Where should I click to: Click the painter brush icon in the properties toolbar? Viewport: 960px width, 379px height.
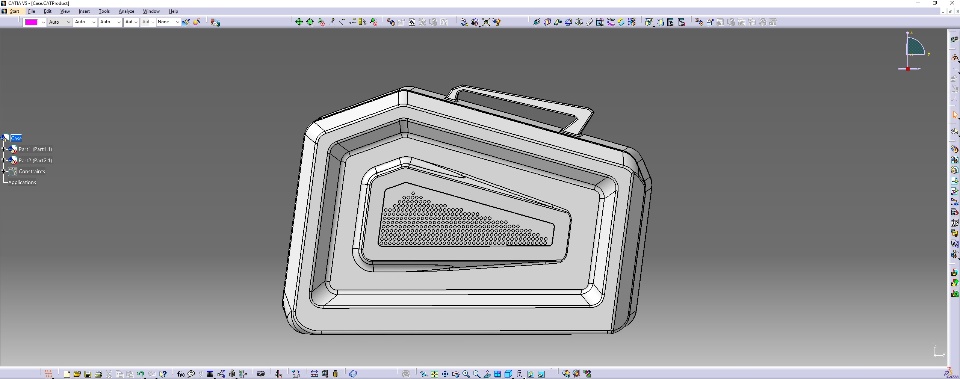186,22
